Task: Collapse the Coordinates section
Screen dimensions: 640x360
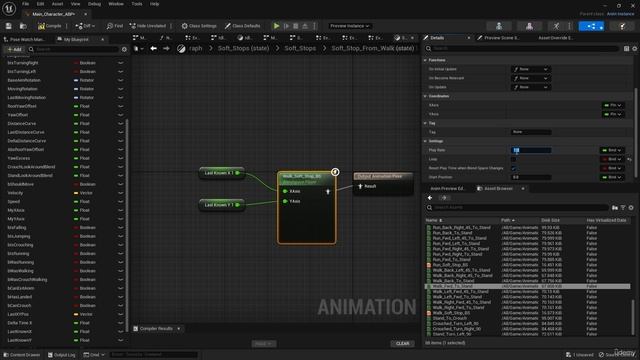Action: [425, 96]
